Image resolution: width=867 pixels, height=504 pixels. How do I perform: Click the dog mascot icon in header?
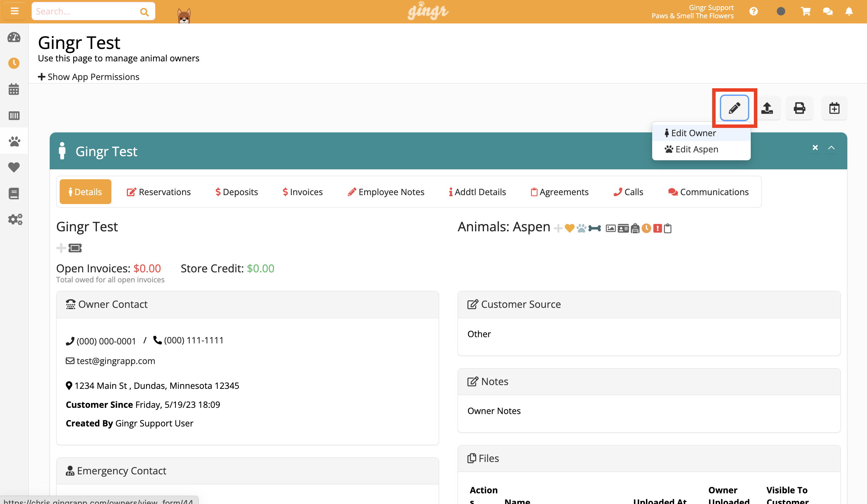[184, 15]
